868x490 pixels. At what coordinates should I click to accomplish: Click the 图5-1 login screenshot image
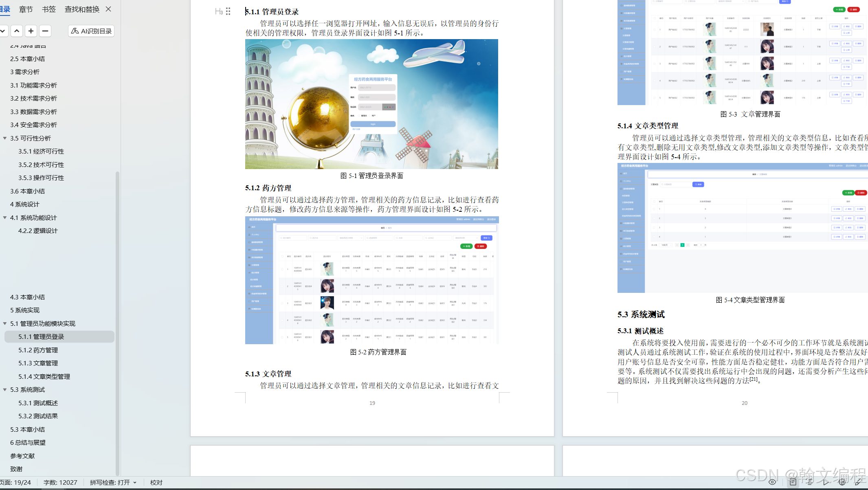[371, 104]
